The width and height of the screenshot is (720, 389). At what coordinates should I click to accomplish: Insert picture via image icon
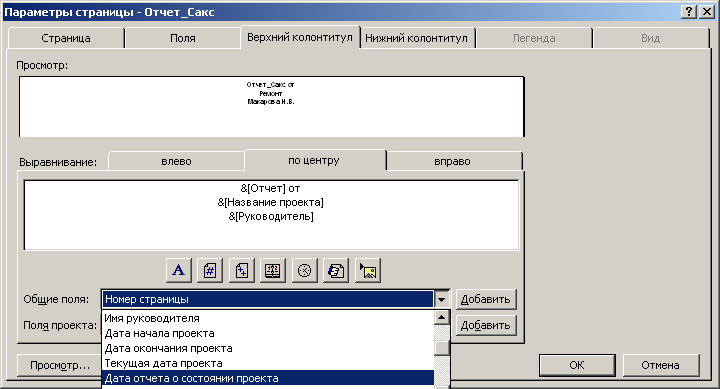tap(368, 270)
